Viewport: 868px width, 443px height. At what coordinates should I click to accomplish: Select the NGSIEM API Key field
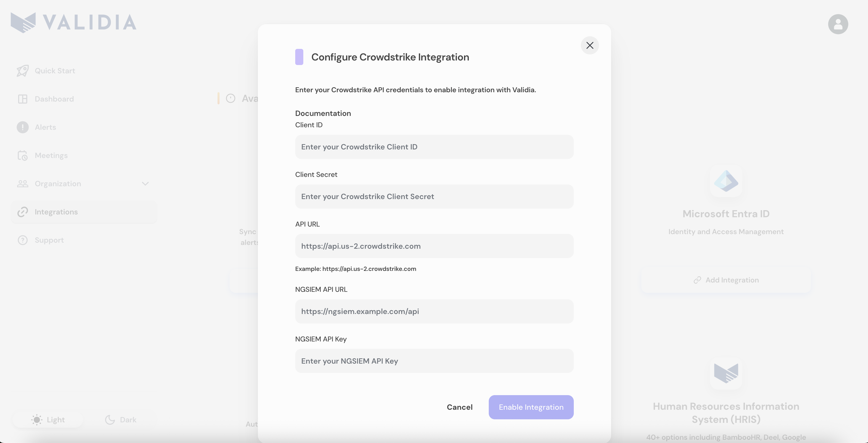(x=434, y=361)
